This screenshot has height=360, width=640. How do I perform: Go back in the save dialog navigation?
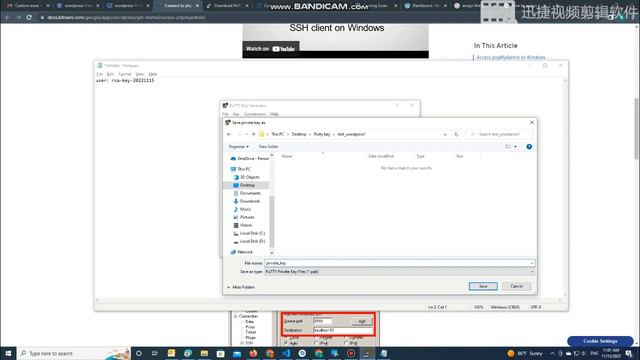pos(229,134)
